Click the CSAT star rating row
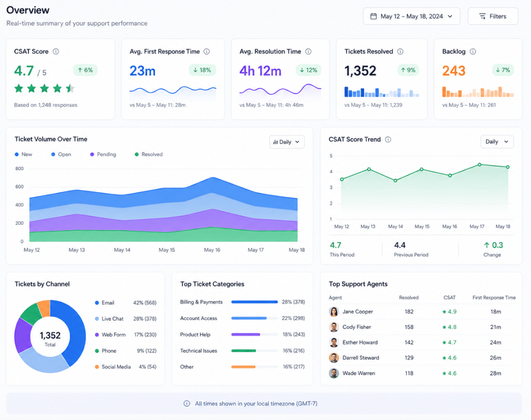The width and height of the screenshot is (531, 420). point(44,89)
